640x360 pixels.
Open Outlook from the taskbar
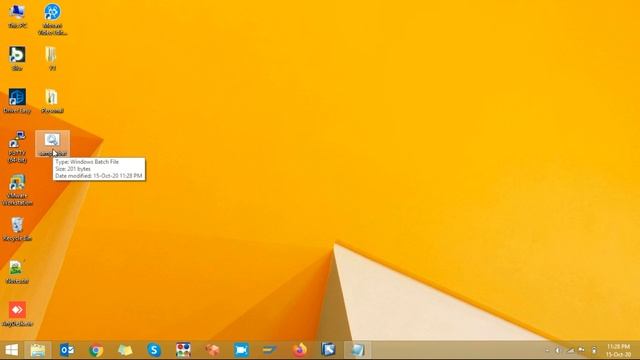(67, 350)
